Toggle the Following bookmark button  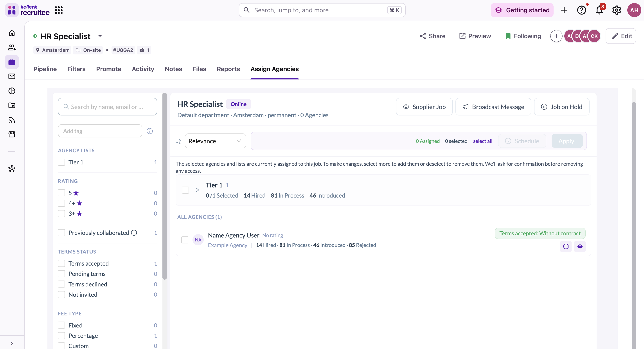[x=523, y=36]
